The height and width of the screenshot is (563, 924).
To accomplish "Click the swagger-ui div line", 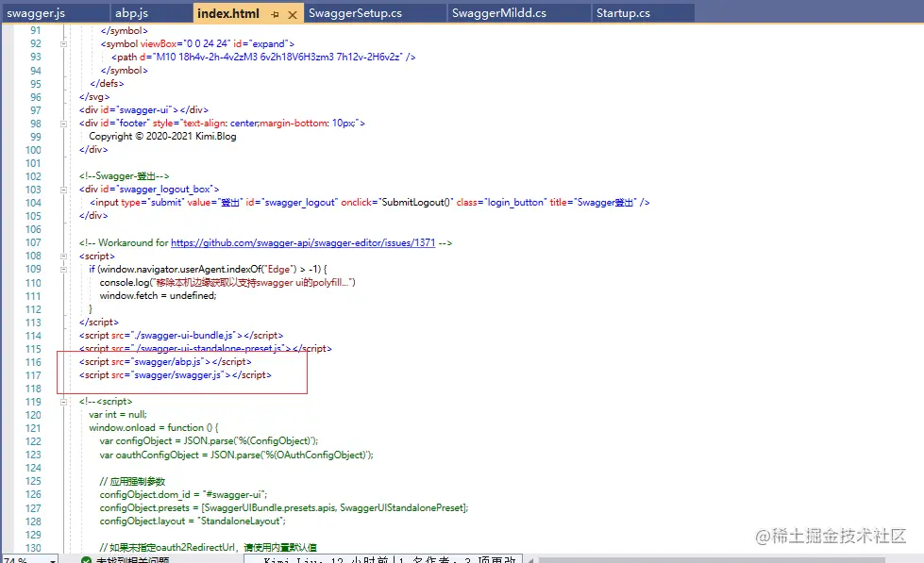I will [143, 110].
